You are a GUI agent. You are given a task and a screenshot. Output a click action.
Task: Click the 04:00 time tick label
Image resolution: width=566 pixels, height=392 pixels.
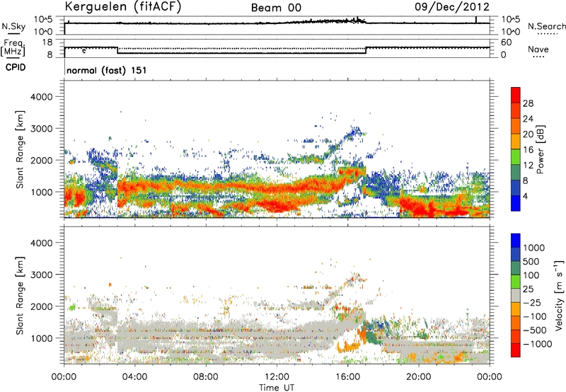[134, 377]
